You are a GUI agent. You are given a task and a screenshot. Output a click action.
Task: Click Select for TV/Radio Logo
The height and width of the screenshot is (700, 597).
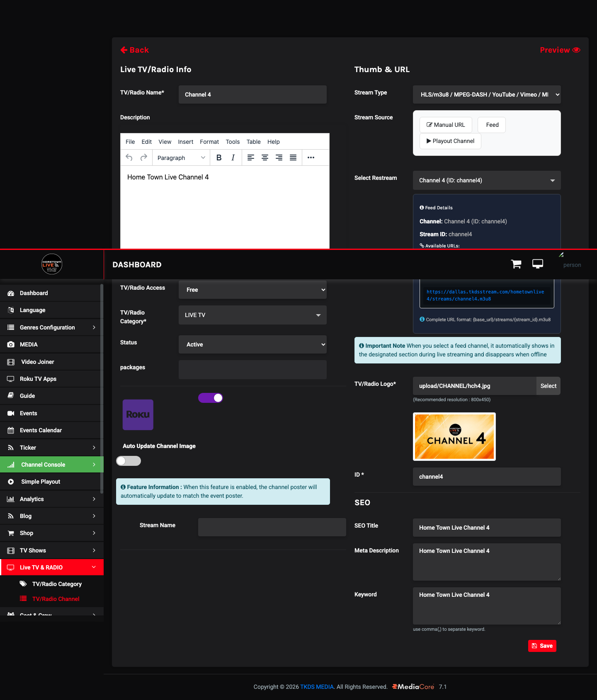point(548,386)
